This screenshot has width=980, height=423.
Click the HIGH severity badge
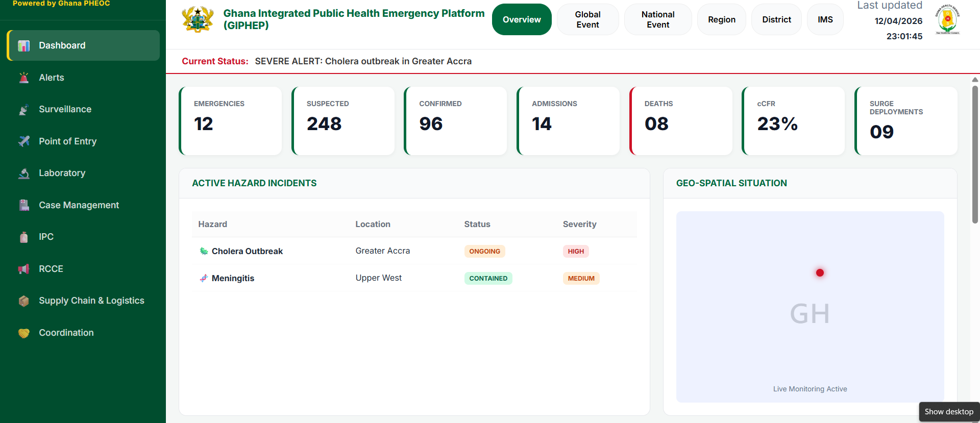[x=576, y=251]
